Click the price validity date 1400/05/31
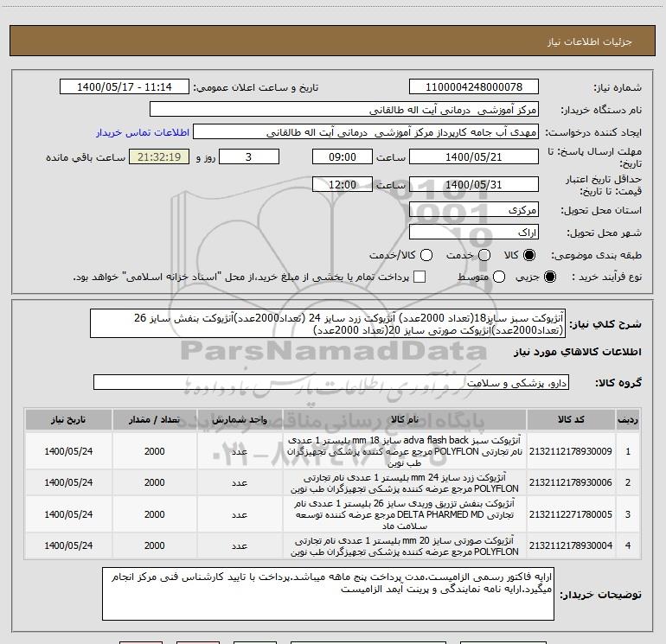The height and width of the screenshot is (644, 666). tap(474, 184)
